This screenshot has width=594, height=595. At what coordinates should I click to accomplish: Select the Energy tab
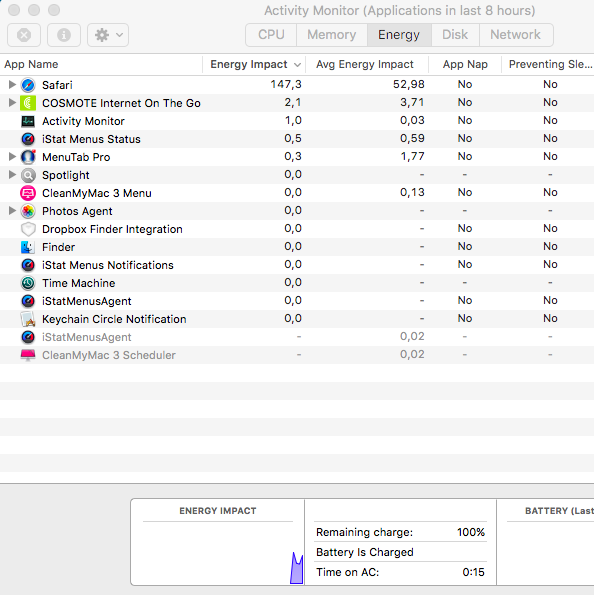coord(399,35)
